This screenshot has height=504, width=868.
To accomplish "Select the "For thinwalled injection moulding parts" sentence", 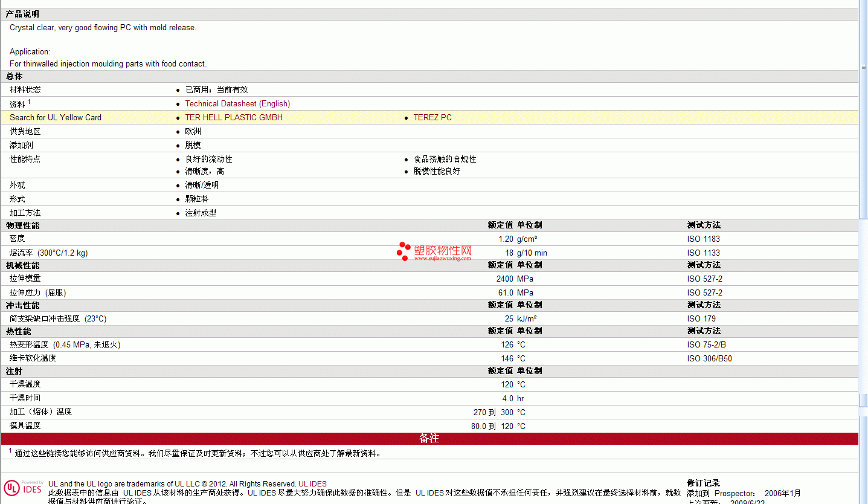I will click(x=108, y=64).
